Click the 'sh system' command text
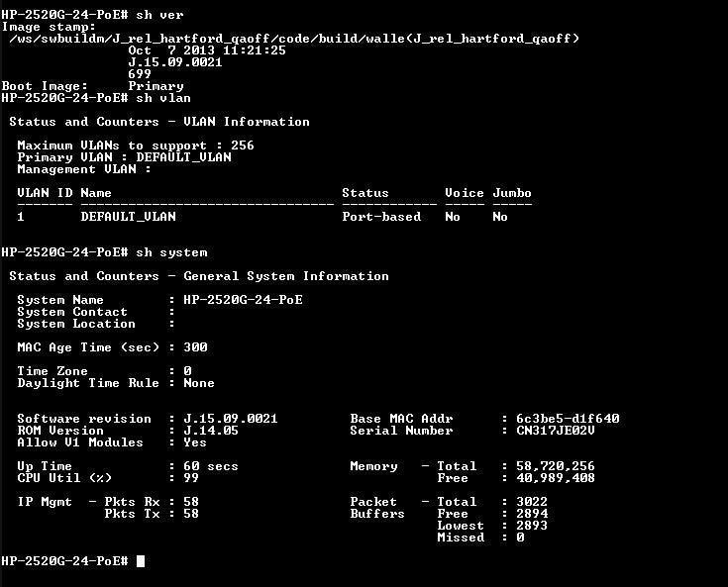This screenshot has height=587, width=728. point(171,252)
